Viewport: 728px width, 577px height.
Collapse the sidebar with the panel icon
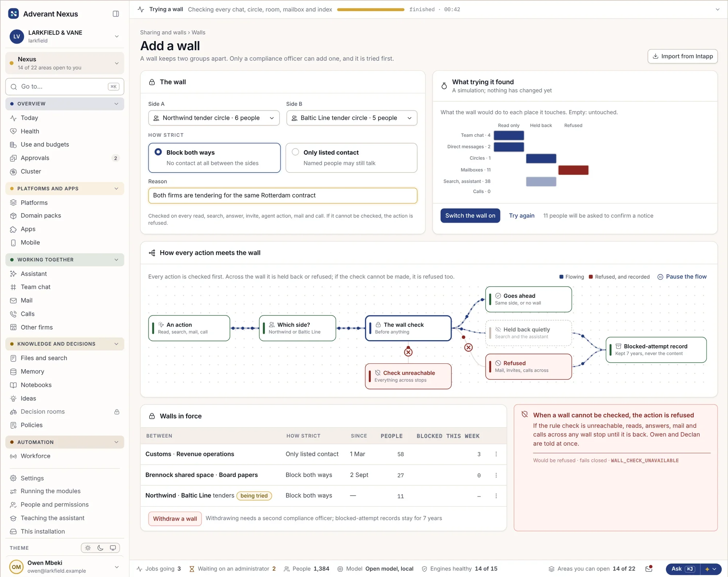tap(116, 14)
